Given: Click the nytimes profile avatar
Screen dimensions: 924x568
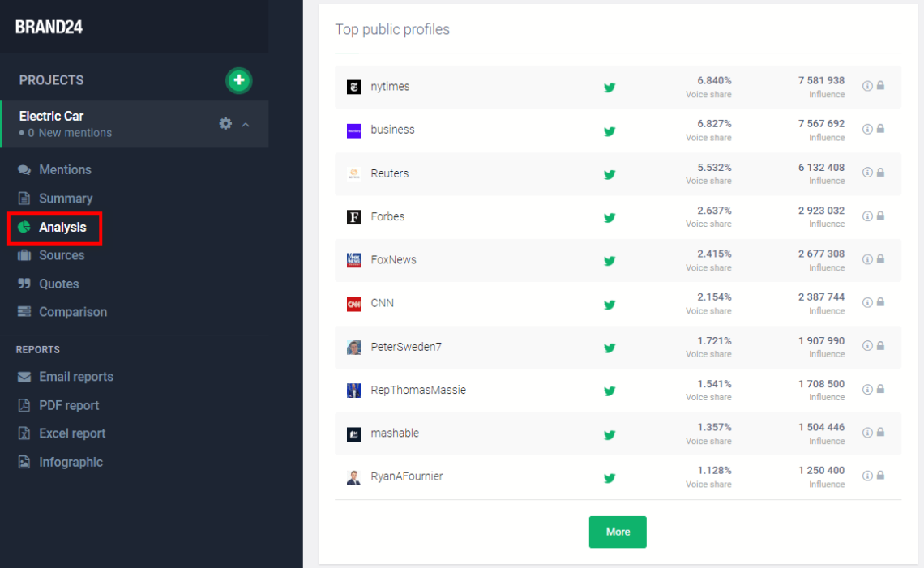Looking at the screenshot, I should click(x=353, y=88).
